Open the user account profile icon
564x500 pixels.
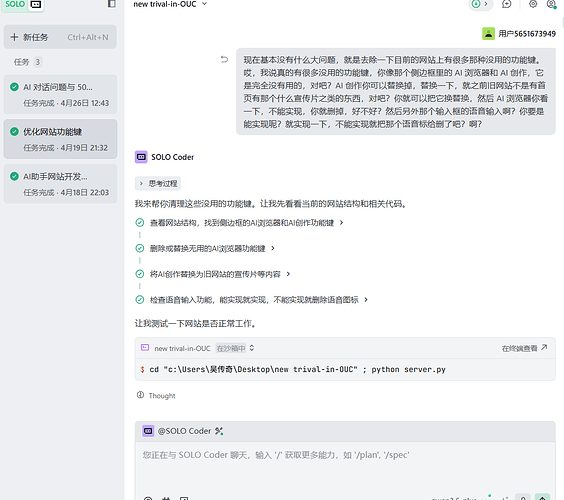pos(551,4)
